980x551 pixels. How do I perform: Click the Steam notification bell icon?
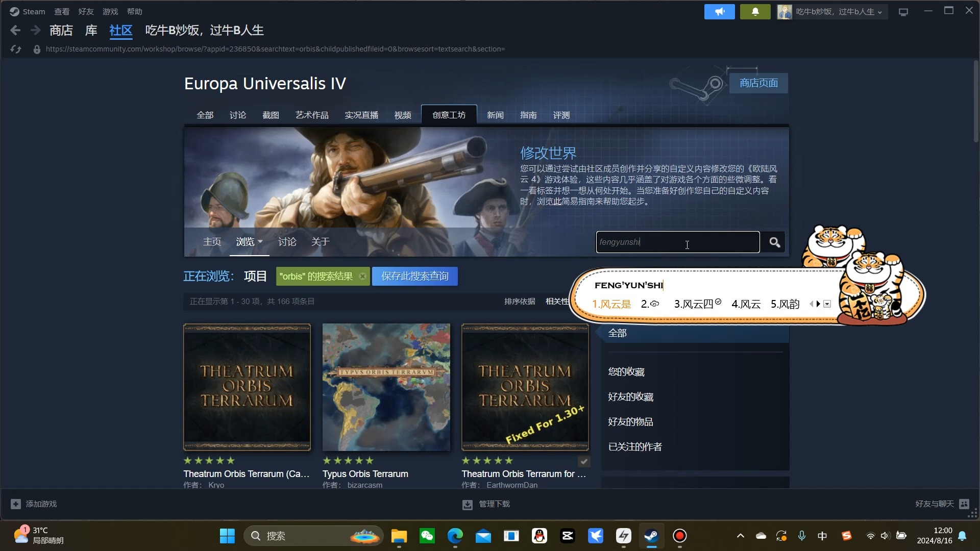[x=754, y=11]
